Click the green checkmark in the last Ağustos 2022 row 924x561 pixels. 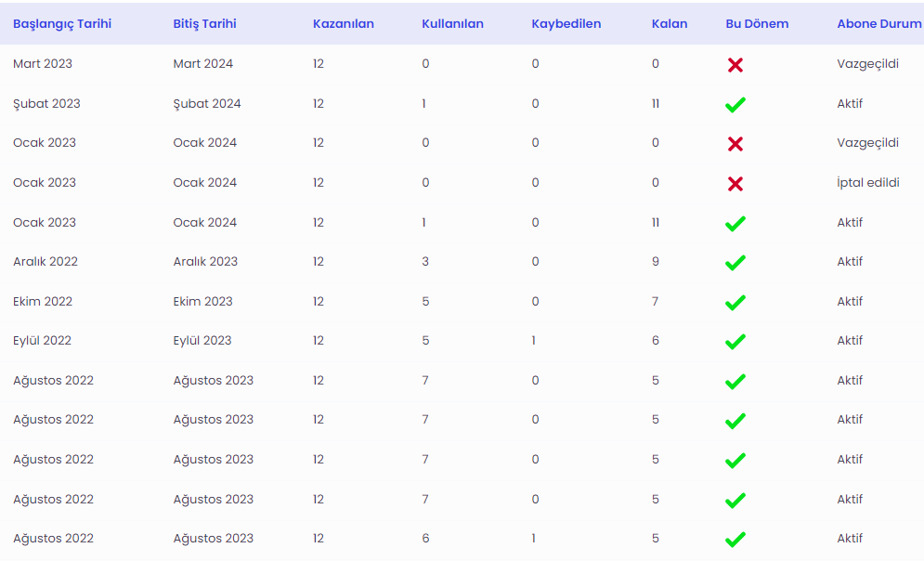[x=735, y=540]
